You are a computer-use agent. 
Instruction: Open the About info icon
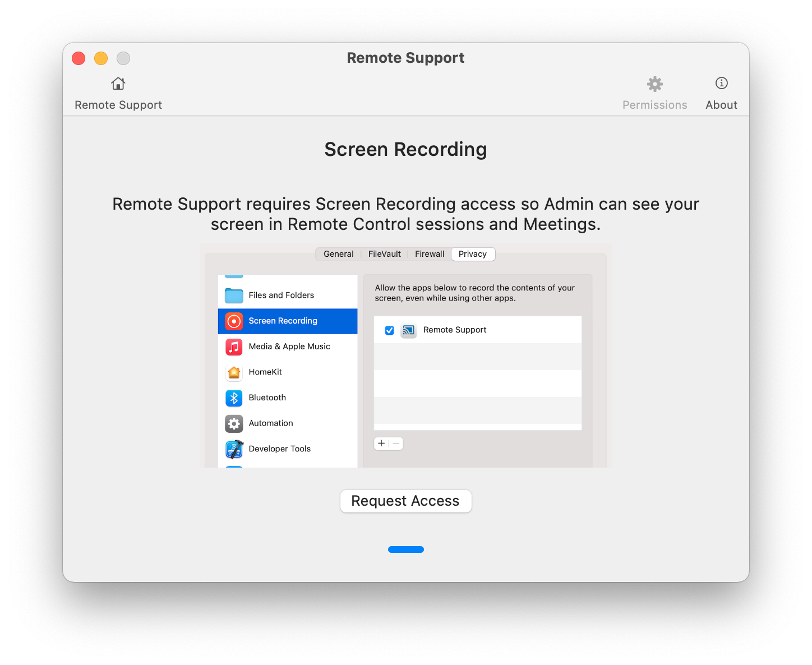pos(721,83)
